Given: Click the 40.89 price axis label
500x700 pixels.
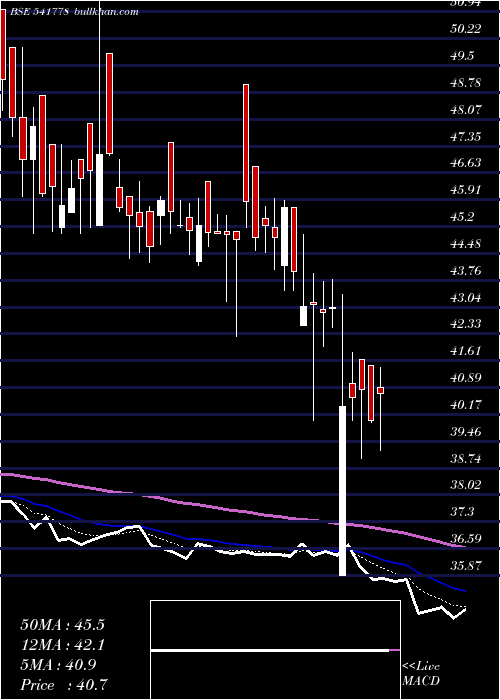Looking at the screenshot, I should (466, 378).
